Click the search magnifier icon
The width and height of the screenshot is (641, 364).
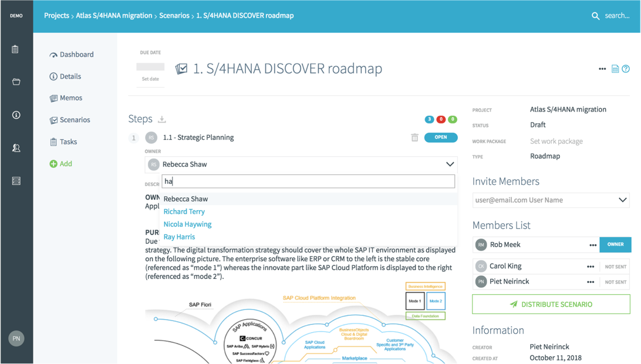pyautogui.click(x=596, y=16)
